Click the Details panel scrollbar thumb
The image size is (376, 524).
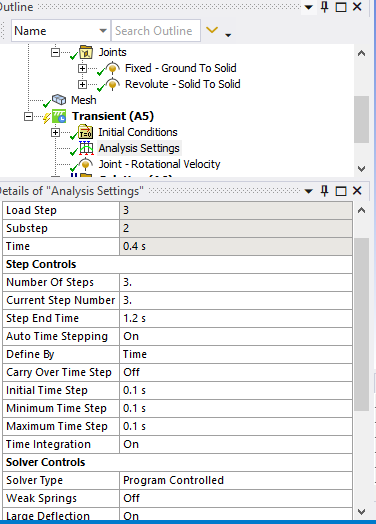(361, 324)
